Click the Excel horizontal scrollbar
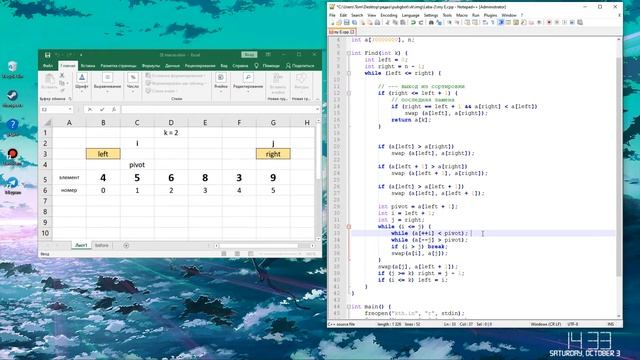640x360 pixels. [x=258, y=246]
